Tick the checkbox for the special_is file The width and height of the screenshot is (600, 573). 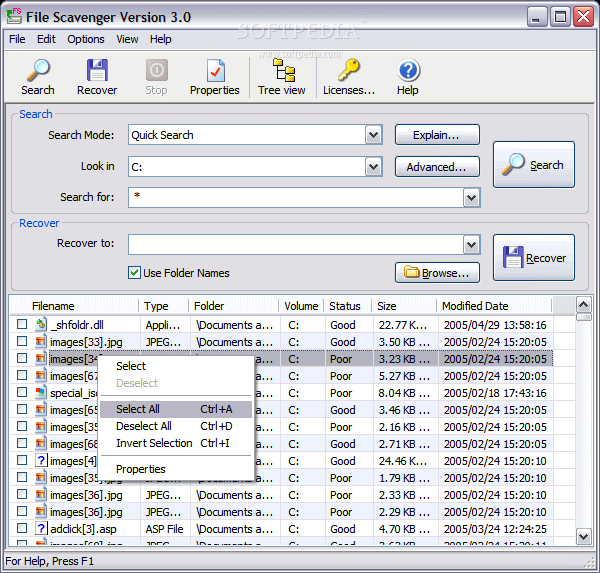(x=22, y=392)
